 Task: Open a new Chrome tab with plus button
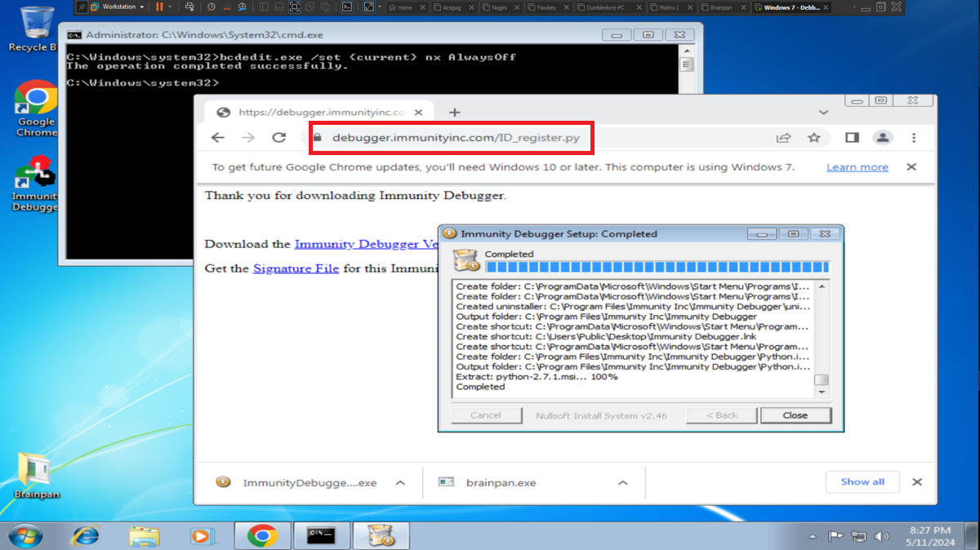click(455, 112)
